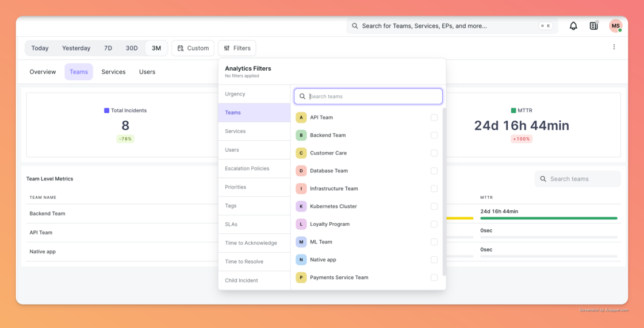Select the Services filter category

(254, 132)
